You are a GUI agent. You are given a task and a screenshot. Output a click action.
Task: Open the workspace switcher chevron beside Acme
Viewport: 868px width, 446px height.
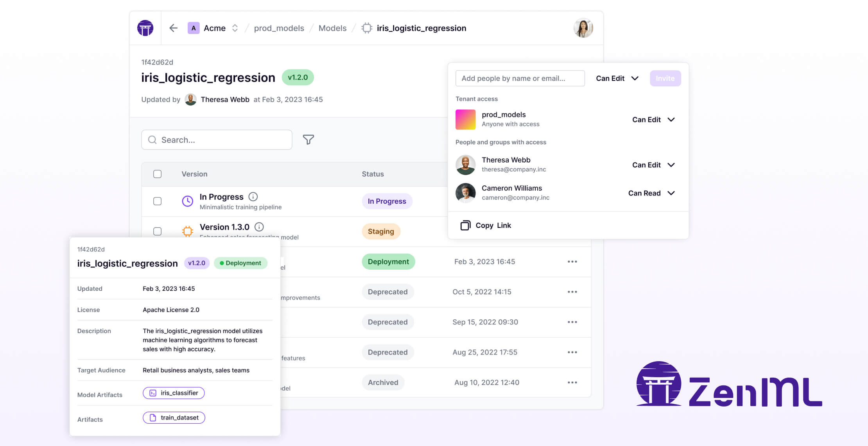(x=235, y=28)
